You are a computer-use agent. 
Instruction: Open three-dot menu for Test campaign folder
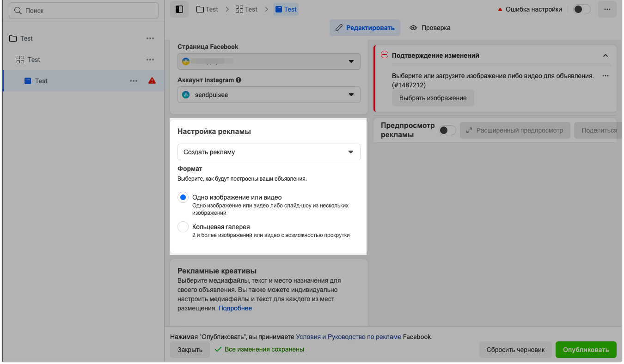(x=150, y=38)
